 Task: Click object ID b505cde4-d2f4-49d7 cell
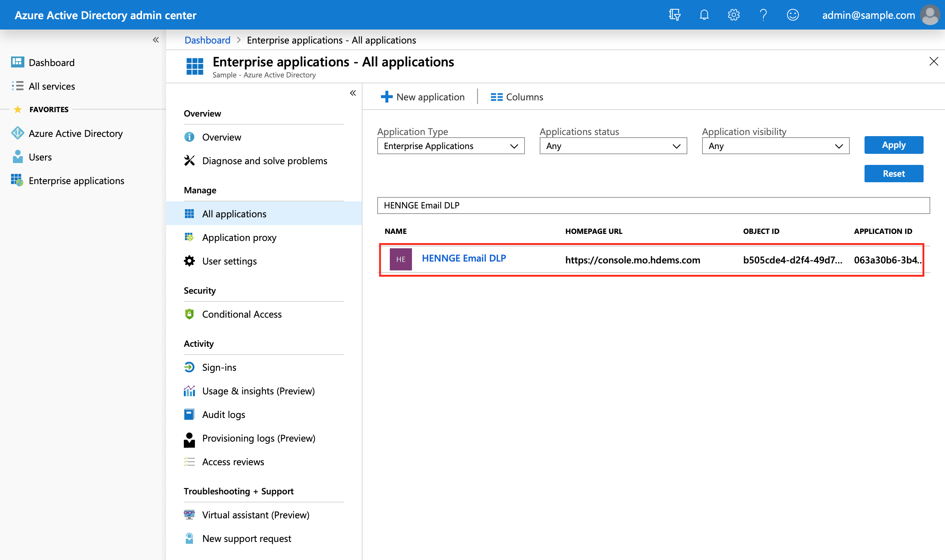click(x=792, y=260)
